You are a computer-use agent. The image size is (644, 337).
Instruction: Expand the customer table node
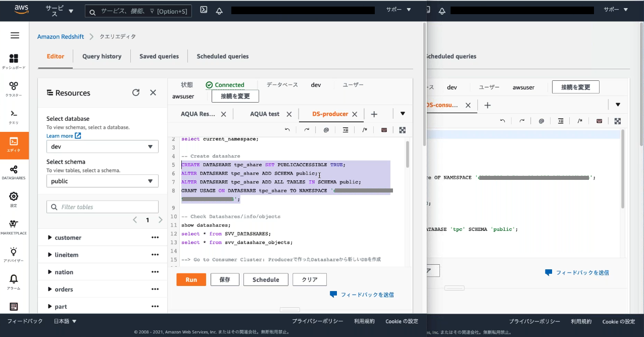click(50, 237)
